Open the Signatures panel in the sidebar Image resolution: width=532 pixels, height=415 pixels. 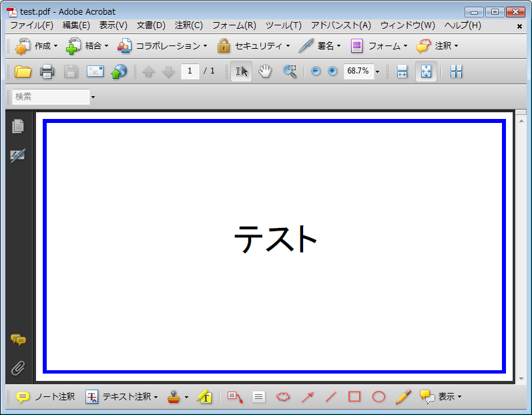click(x=17, y=156)
